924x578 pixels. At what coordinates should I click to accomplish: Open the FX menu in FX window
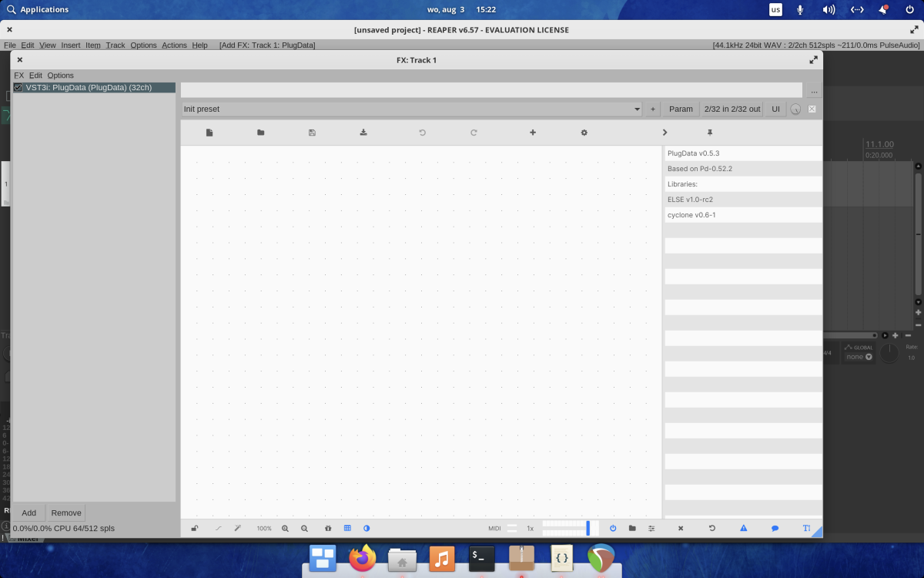(x=19, y=76)
